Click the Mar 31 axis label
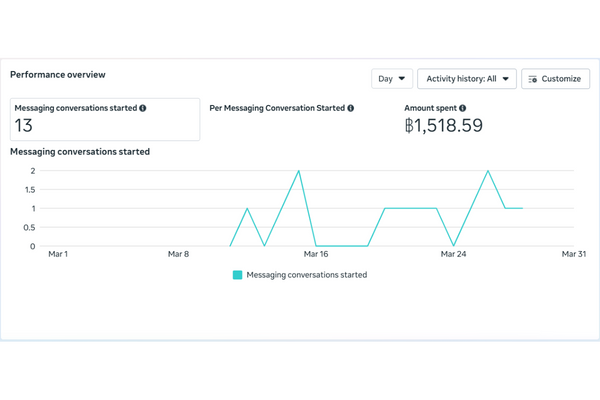 574,255
